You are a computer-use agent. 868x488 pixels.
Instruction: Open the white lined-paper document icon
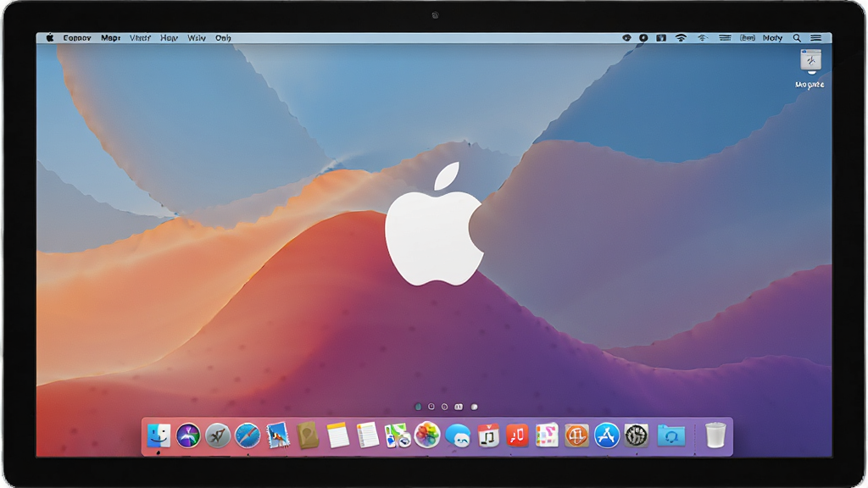[368, 435]
